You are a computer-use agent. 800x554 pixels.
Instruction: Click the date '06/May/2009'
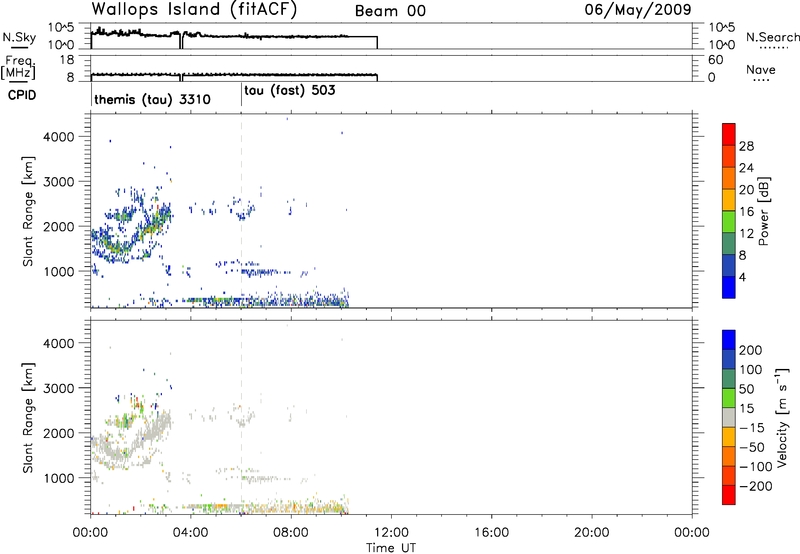638,10
